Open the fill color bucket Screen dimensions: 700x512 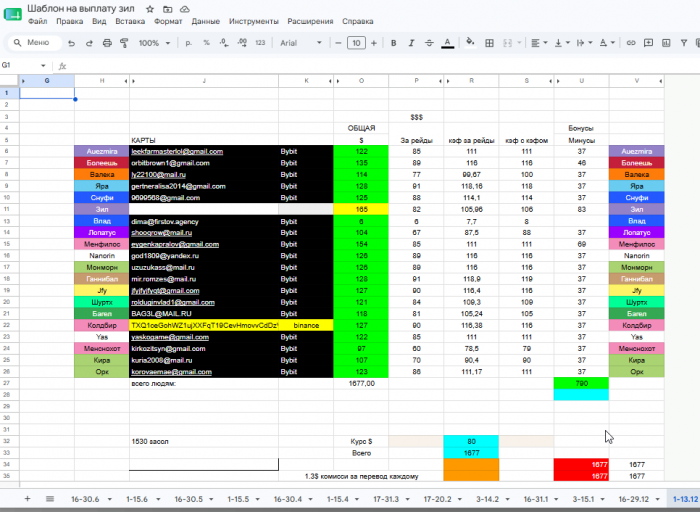(470, 42)
